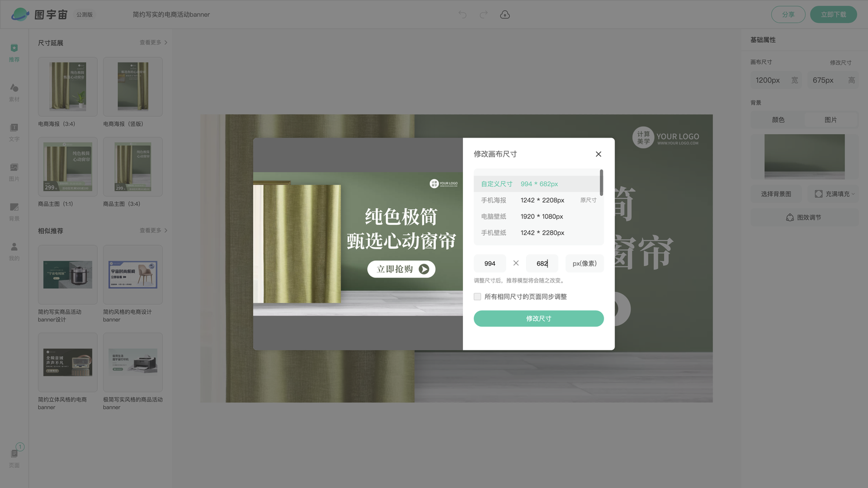Select 电商海报 (竖版) thumbnail

click(x=133, y=87)
